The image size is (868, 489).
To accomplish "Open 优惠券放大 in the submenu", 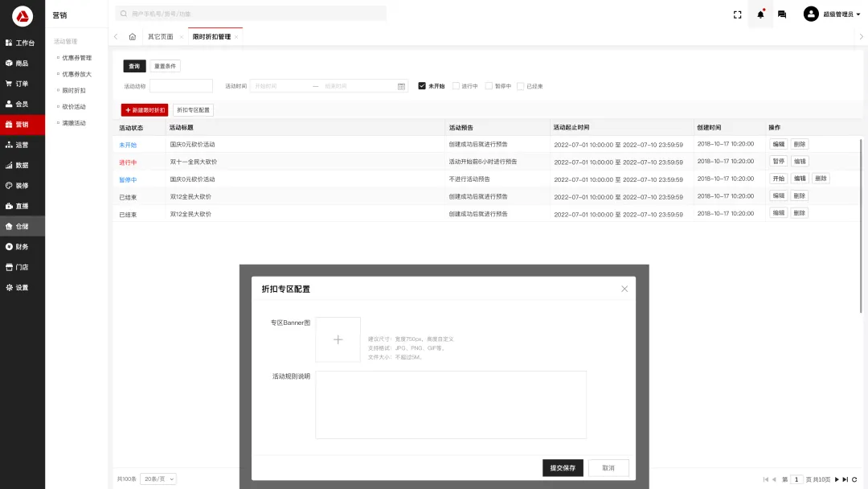I will [x=77, y=74].
